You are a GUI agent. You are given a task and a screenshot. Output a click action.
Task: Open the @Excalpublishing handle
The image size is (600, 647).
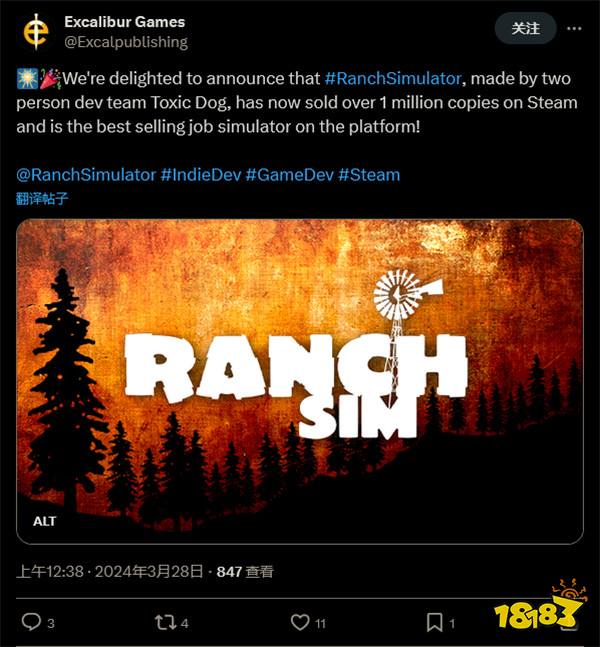tap(126, 42)
